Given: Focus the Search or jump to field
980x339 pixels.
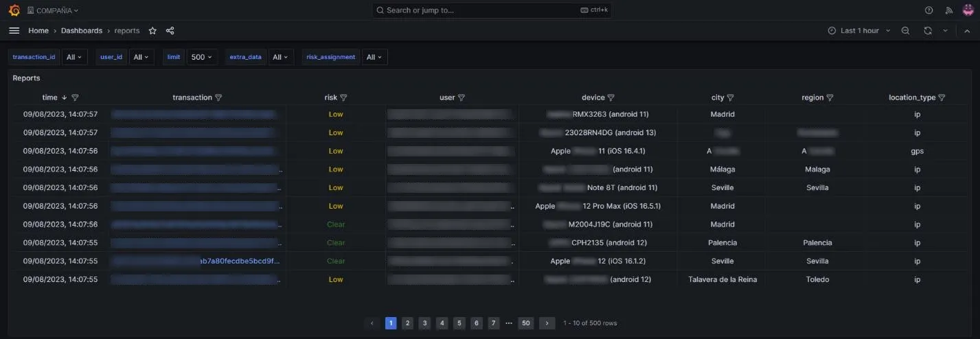Looking at the screenshot, I should 492,10.
